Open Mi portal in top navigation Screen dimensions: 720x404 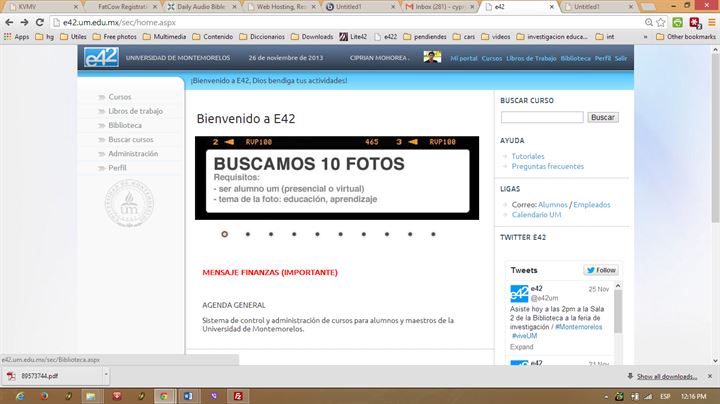pyautogui.click(x=464, y=58)
